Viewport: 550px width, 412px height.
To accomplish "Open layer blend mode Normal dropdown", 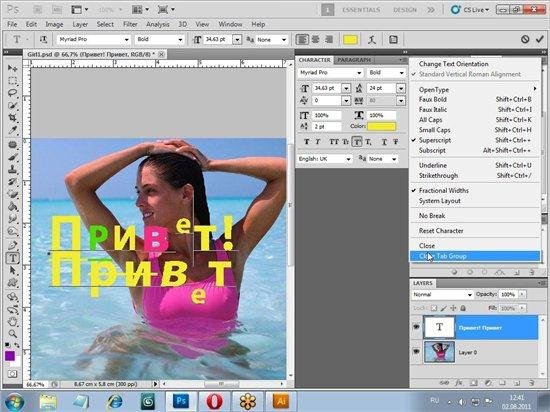I will [442, 295].
